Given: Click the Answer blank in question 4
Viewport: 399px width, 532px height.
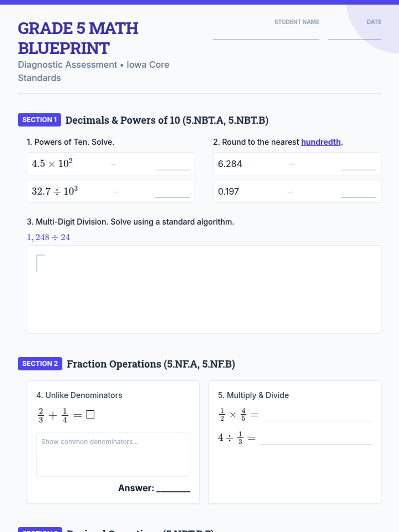Looking at the screenshot, I should 173,488.
